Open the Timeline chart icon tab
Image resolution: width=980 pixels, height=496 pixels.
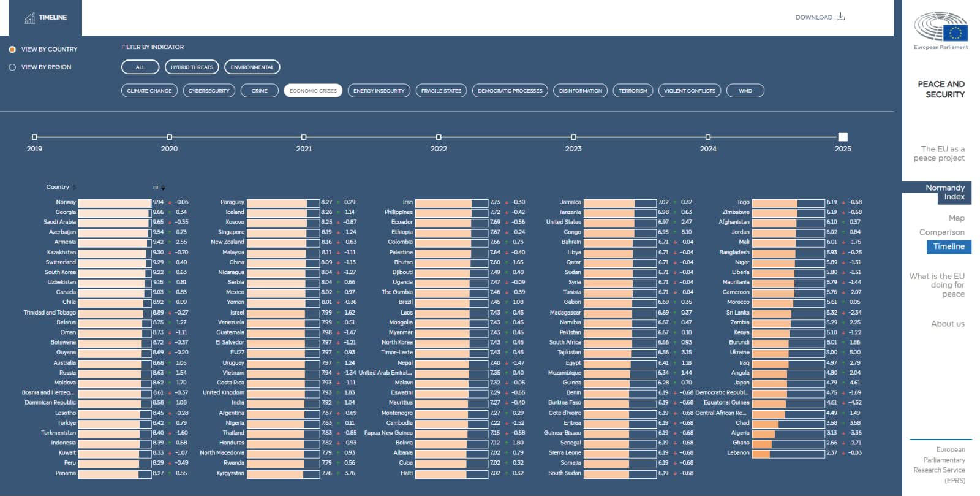click(x=45, y=18)
